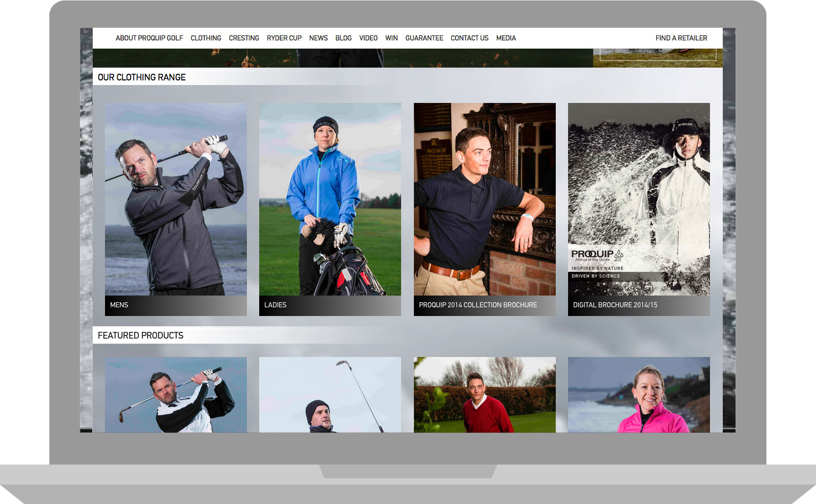Open featured product with woman in pink jacket
The image size is (816, 504).
tap(639, 395)
